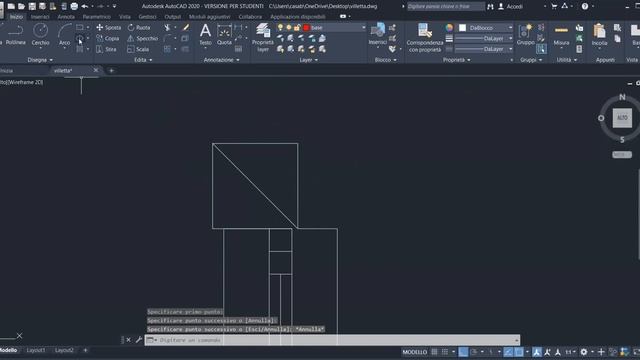Viewport: 640px width, 360px height.
Task: Expand the Layer panel
Action: pos(308,60)
